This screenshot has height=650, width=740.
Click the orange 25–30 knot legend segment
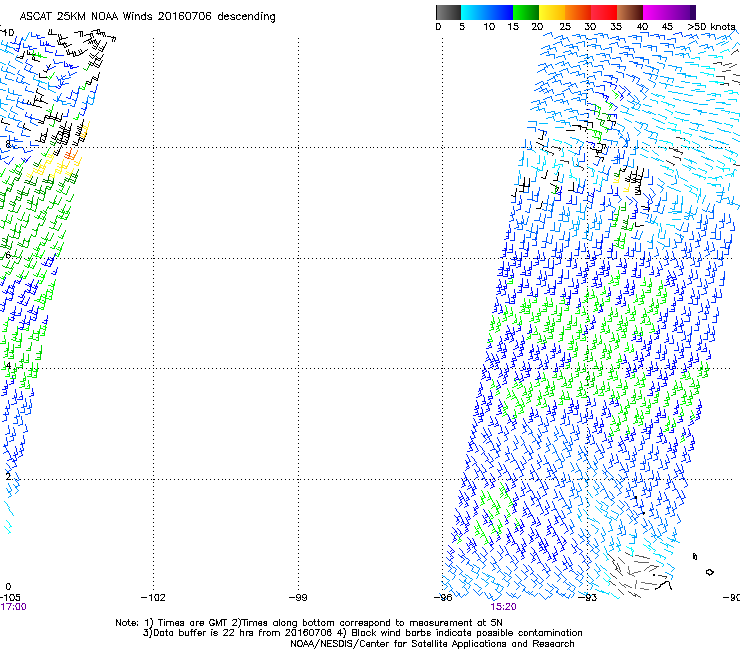[x=578, y=12]
